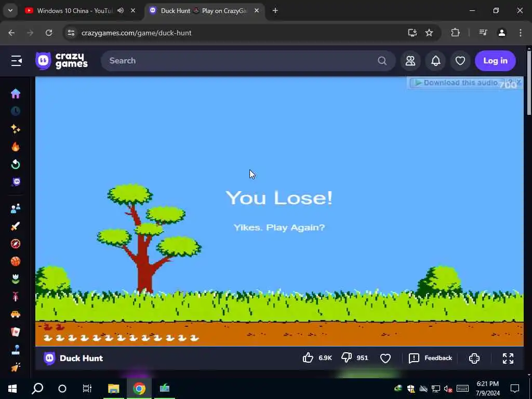Reload the current page
532x399 pixels.
tap(49, 33)
